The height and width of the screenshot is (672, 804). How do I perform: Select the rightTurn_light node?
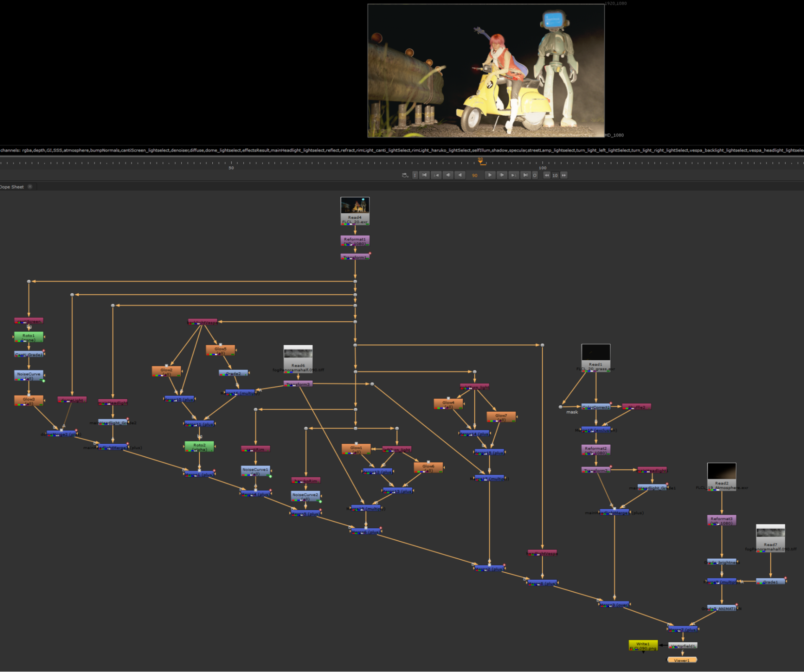coord(474,387)
